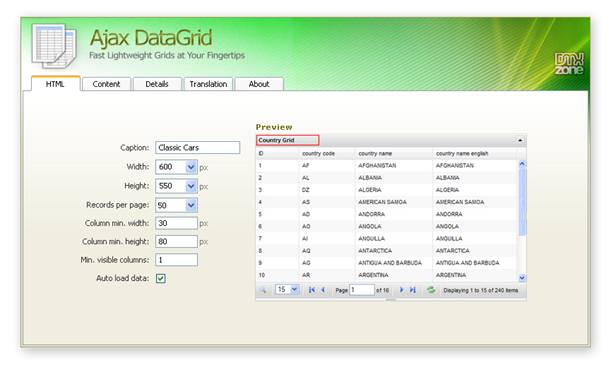Go to the previous page icon
Screen dimensions: 611x365
[x=323, y=290]
